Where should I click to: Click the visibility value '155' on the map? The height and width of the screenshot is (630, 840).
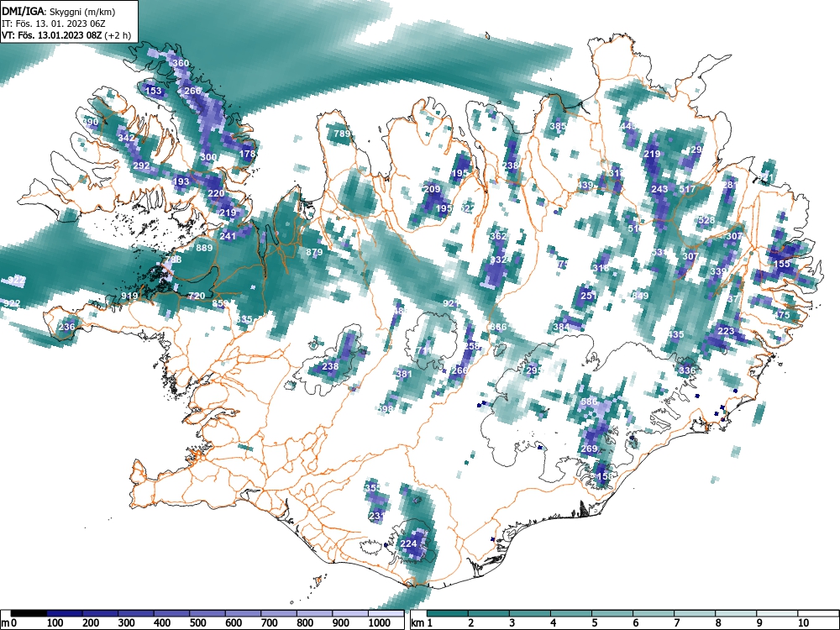(781, 264)
